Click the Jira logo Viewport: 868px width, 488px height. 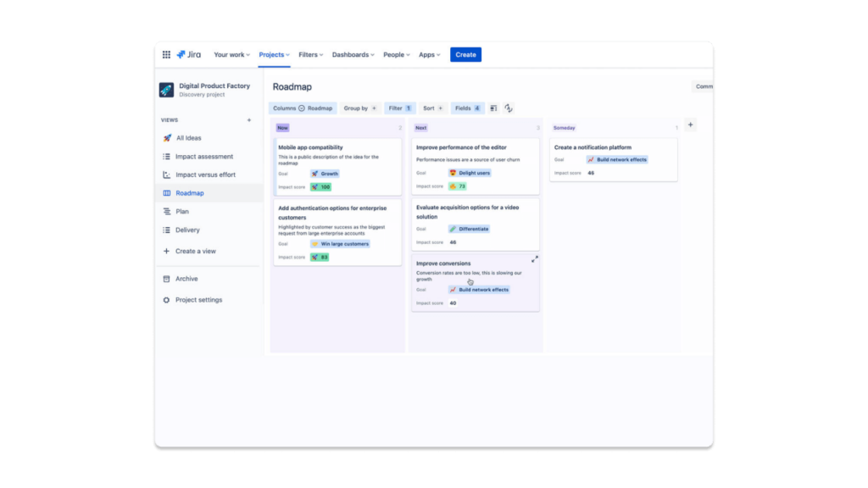[189, 55]
